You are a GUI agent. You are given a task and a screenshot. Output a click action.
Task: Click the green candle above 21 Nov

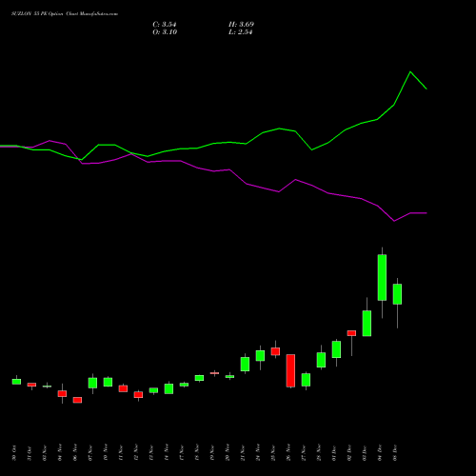(x=245, y=364)
